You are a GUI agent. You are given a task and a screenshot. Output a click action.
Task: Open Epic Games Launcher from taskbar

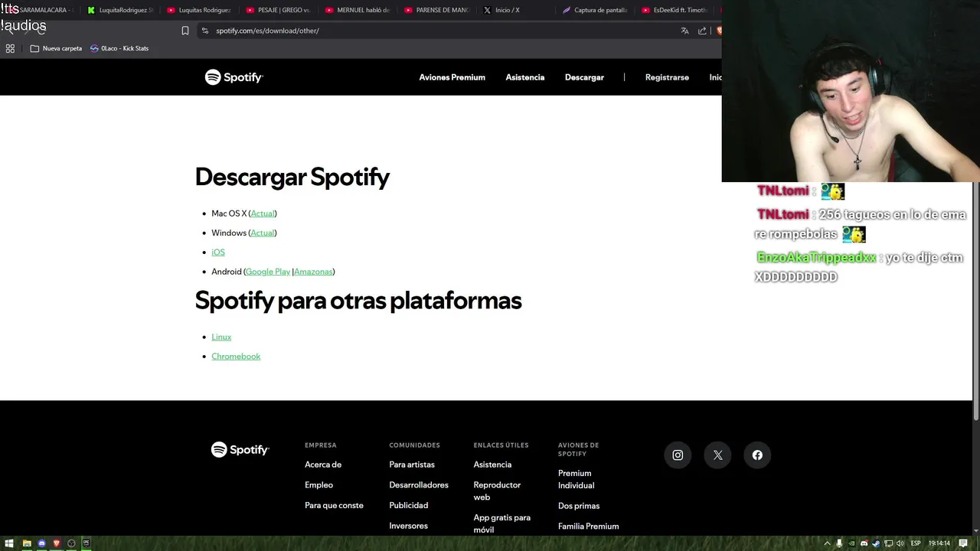pyautogui.click(x=86, y=543)
